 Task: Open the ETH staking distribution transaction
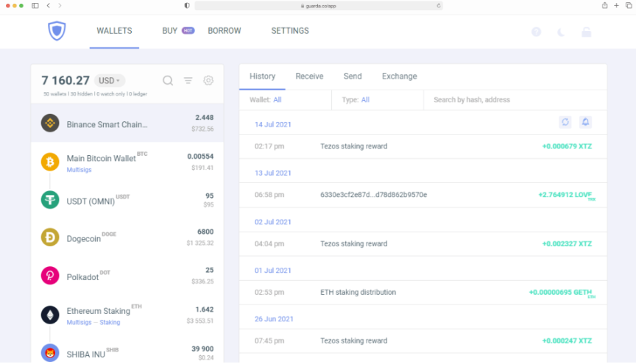click(x=423, y=292)
